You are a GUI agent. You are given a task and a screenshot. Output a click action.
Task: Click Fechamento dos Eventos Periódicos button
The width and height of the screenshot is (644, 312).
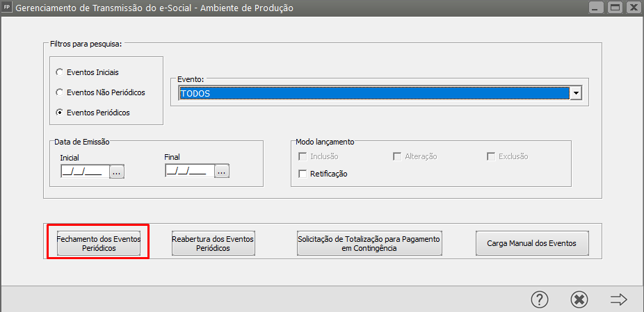(98, 243)
